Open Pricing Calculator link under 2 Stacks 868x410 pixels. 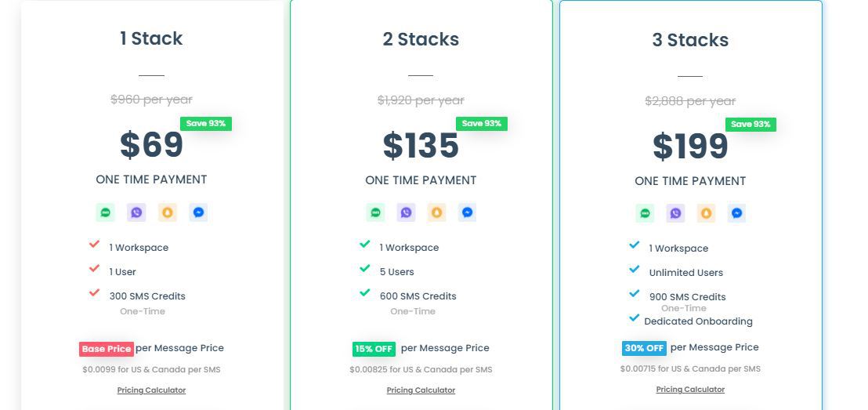pos(421,390)
